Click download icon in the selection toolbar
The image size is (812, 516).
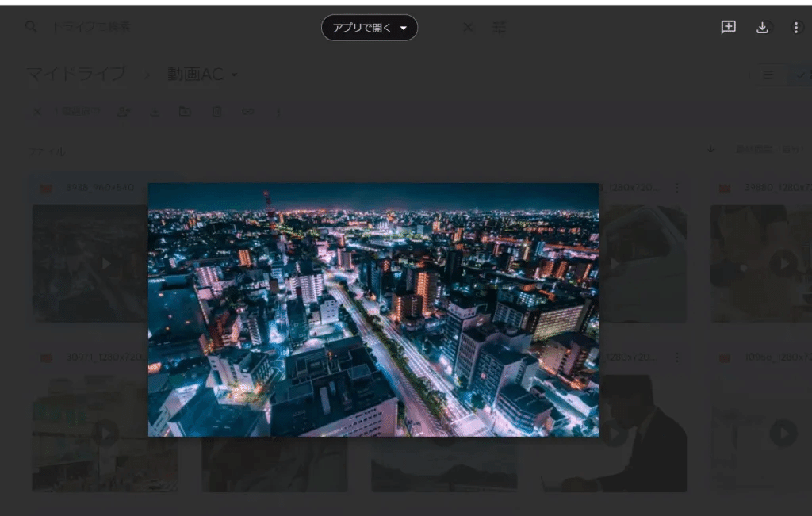pos(155,111)
